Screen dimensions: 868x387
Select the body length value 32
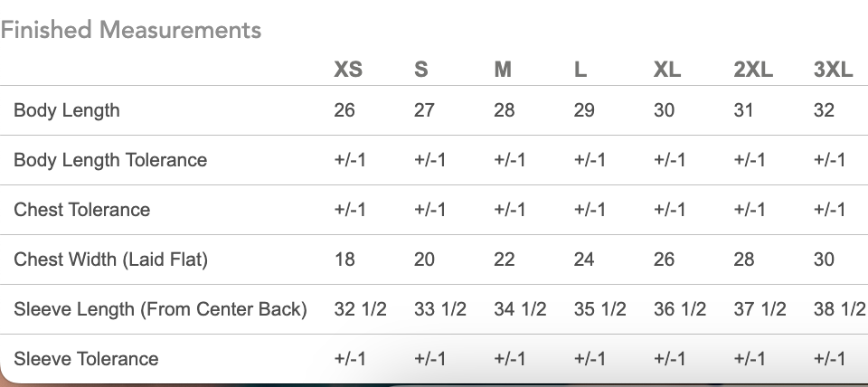[x=824, y=110]
